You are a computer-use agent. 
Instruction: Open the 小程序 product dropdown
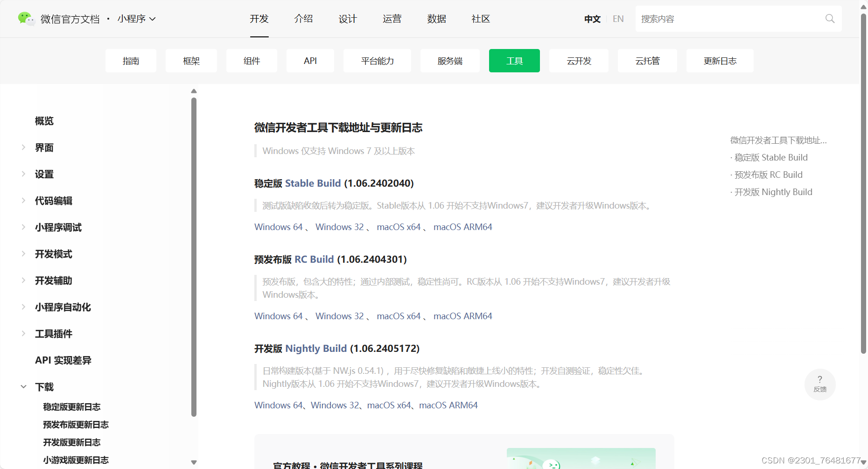click(137, 19)
